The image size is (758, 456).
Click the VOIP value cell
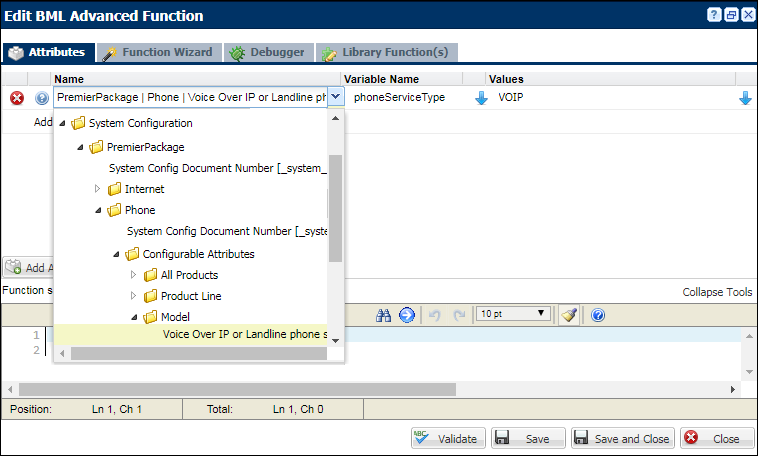(x=510, y=97)
